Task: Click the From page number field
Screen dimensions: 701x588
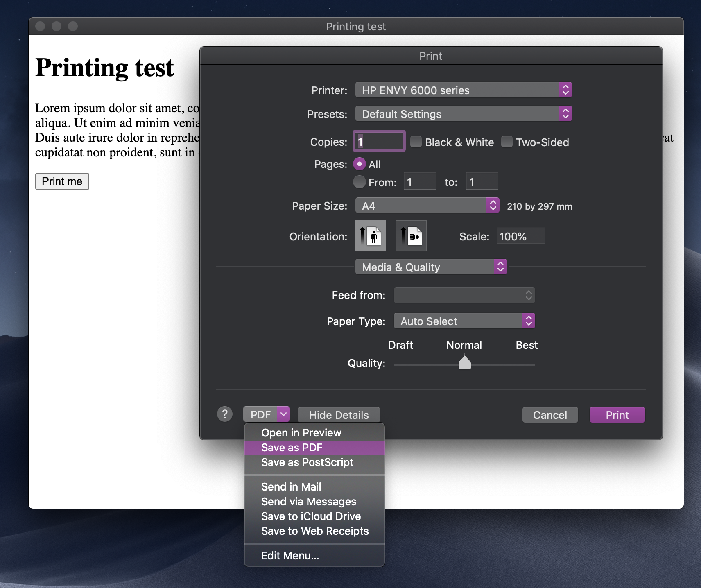Action: point(420,181)
